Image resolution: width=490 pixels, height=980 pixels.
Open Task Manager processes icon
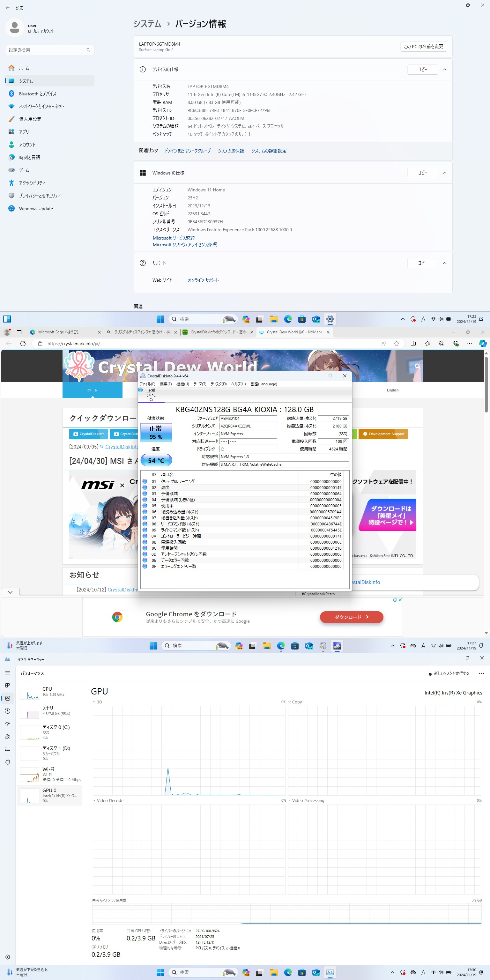(8, 686)
